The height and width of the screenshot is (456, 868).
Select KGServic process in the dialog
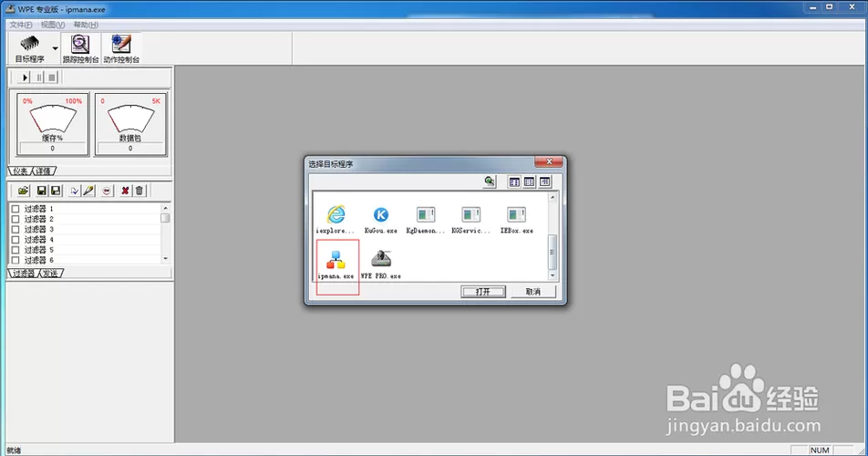(470, 219)
